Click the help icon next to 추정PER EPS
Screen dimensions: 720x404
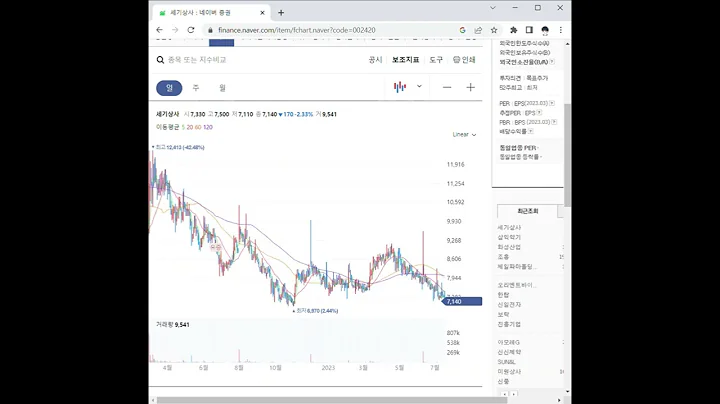pos(539,112)
